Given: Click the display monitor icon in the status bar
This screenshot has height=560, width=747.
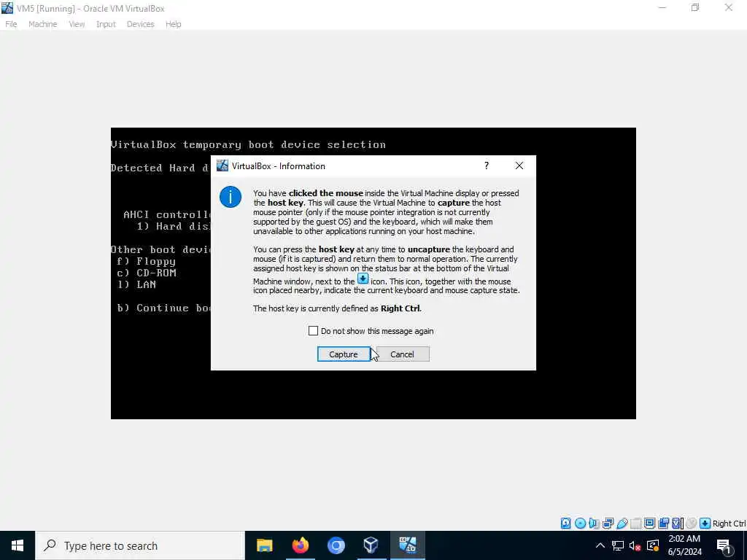Looking at the screenshot, I should click(649, 523).
